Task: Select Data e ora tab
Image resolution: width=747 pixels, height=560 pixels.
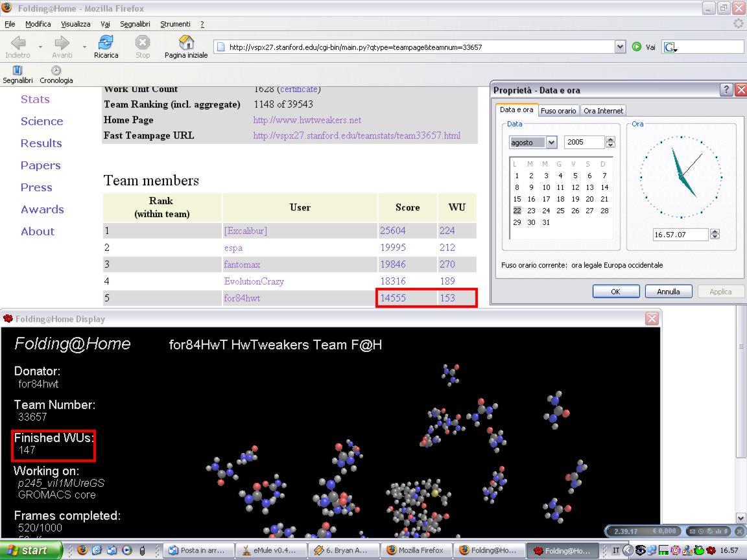Action: [516, 110]
